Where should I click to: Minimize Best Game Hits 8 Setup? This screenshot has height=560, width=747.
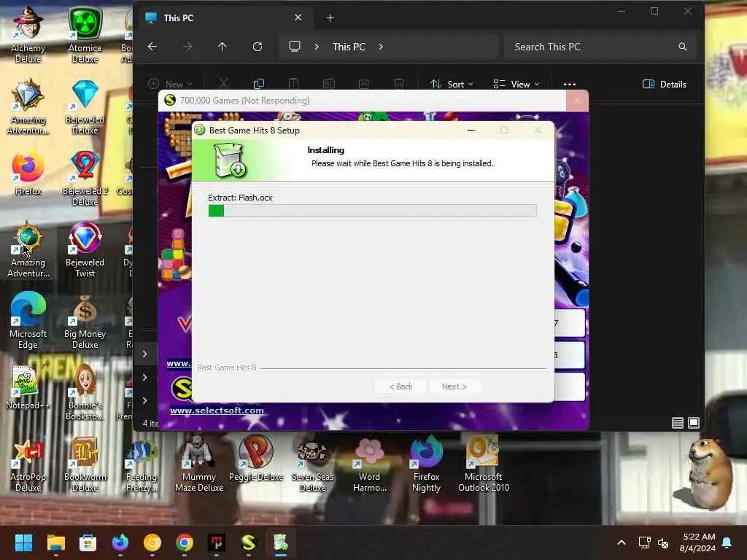471,130
